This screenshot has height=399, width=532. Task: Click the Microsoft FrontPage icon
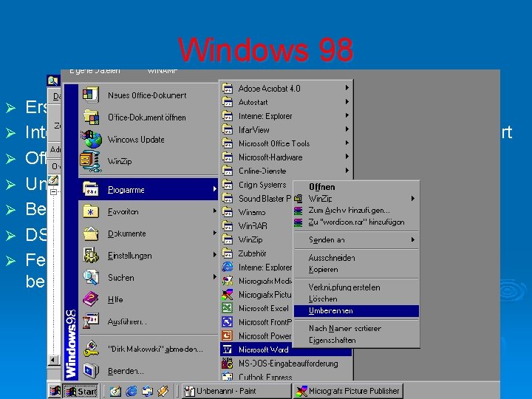click(x=228, y=321)
